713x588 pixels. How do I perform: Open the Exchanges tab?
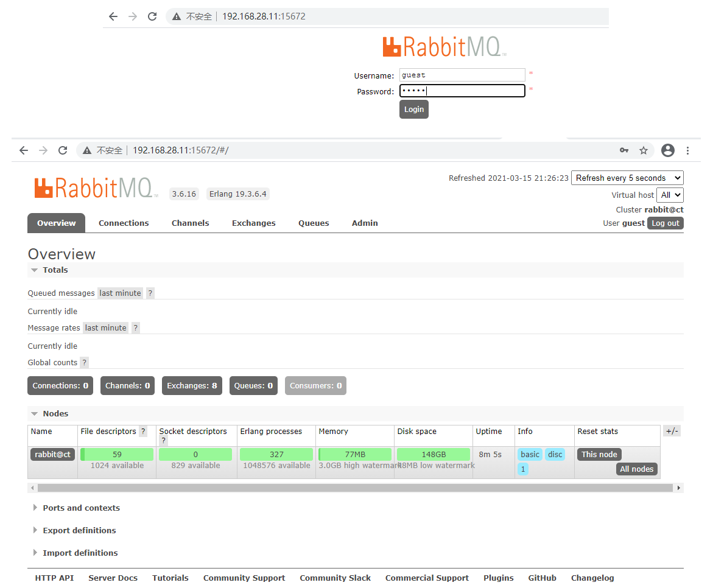coord(254,223)
